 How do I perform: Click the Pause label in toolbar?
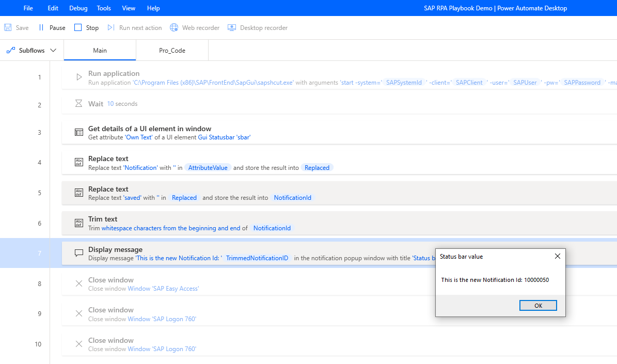click(57, 28)
